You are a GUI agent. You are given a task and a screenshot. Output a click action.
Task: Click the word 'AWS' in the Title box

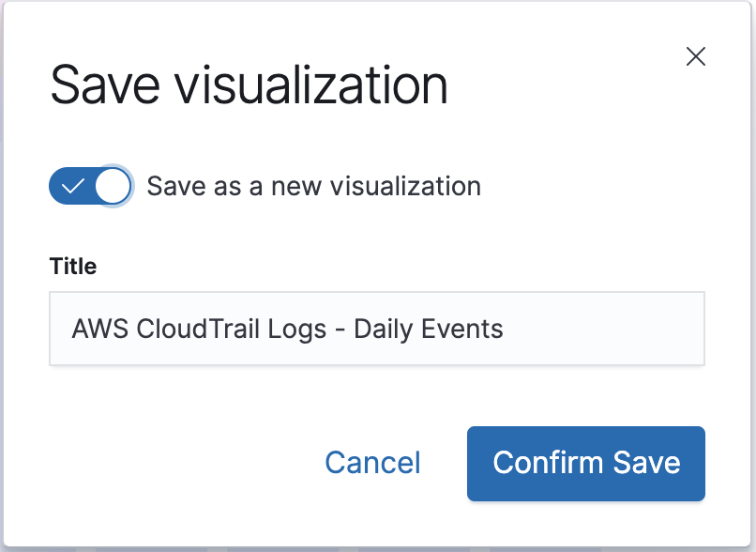[x=100, y=330]
